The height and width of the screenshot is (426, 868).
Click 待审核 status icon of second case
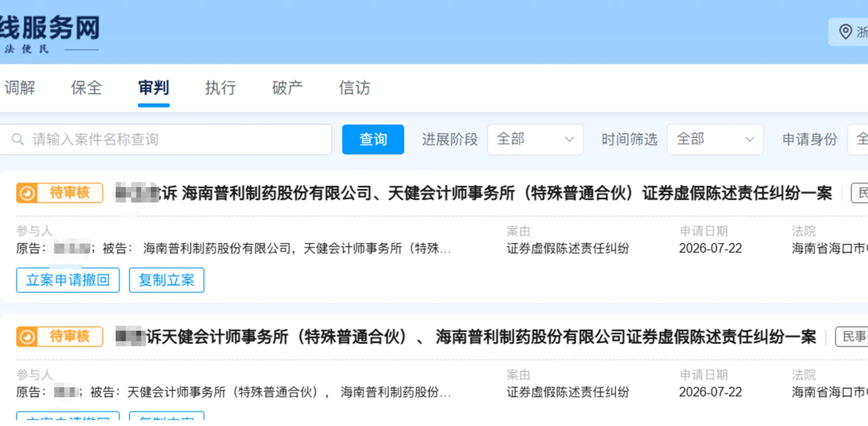[x=27, y=337]
